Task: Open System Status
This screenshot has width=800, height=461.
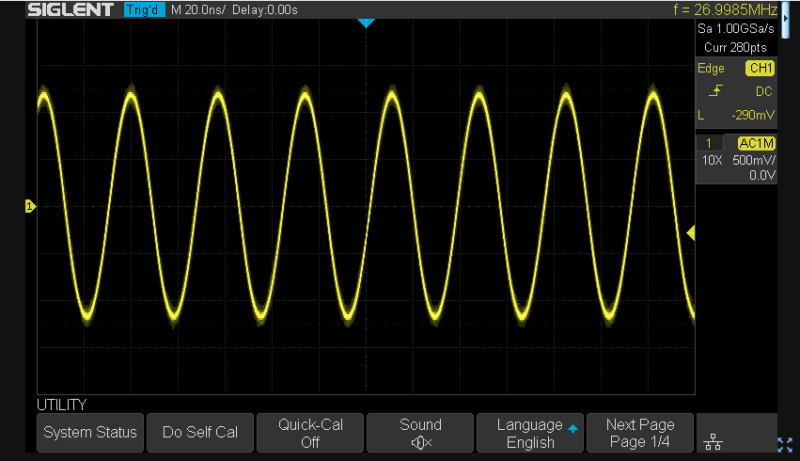Action: tap(90, 433)
